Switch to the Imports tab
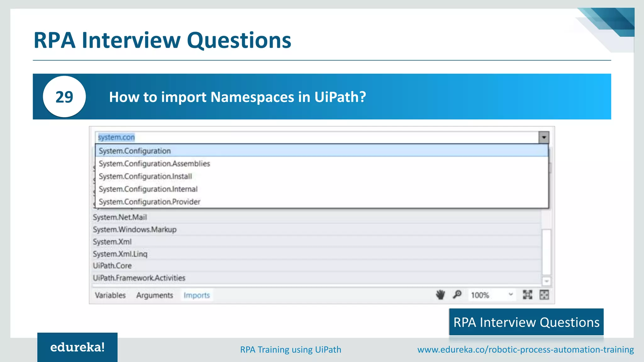Viewport: 644px width, 362px height. [x=197, y=295]
